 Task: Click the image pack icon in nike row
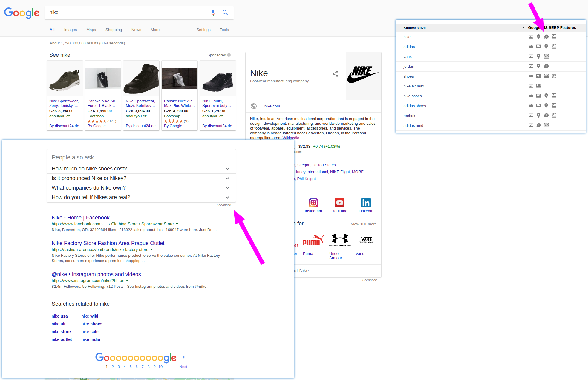[x=531, y=37]
